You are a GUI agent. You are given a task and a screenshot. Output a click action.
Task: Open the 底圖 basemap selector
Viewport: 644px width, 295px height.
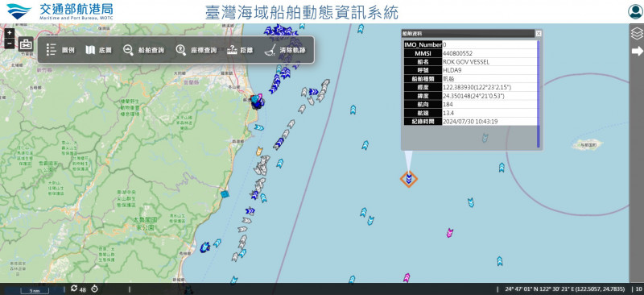[x=98, y=50]
